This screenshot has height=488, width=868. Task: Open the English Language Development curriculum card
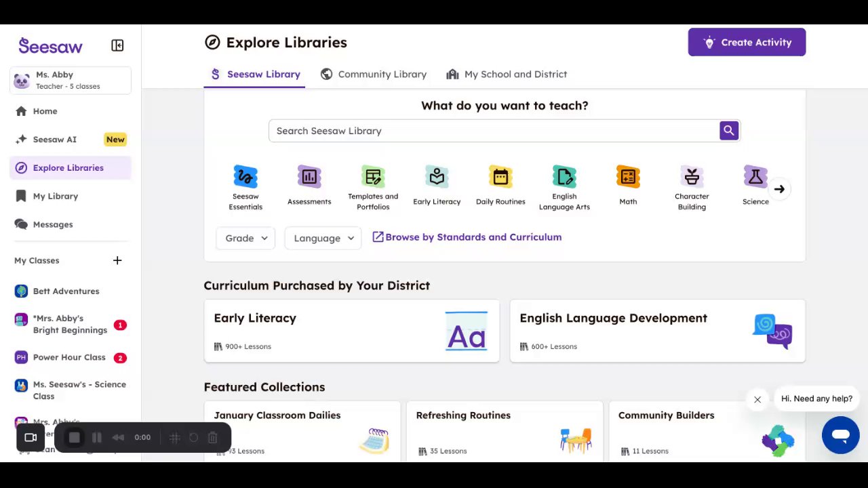click(657, 331)
